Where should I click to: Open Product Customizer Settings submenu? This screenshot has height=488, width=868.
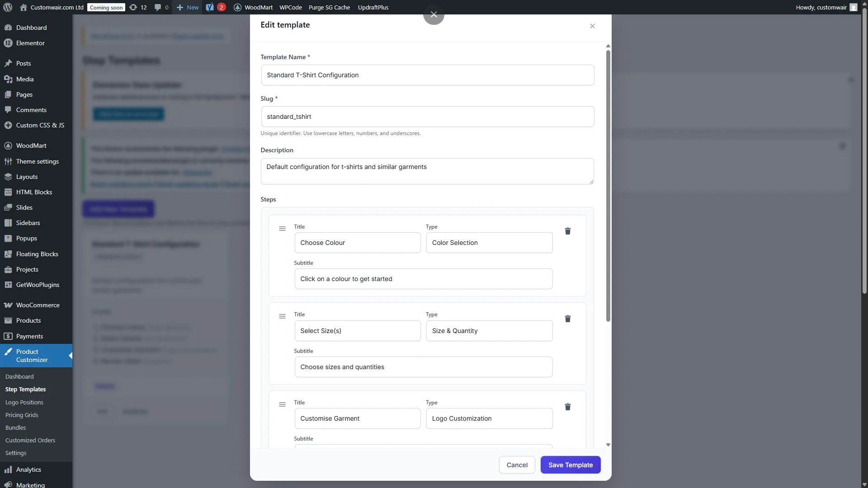(x=16, y=453)
